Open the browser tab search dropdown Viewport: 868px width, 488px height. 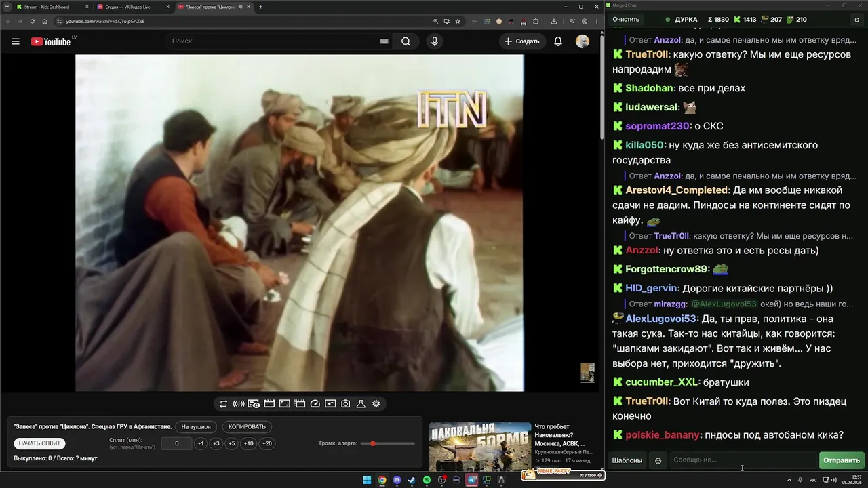(x=6, y=7)
